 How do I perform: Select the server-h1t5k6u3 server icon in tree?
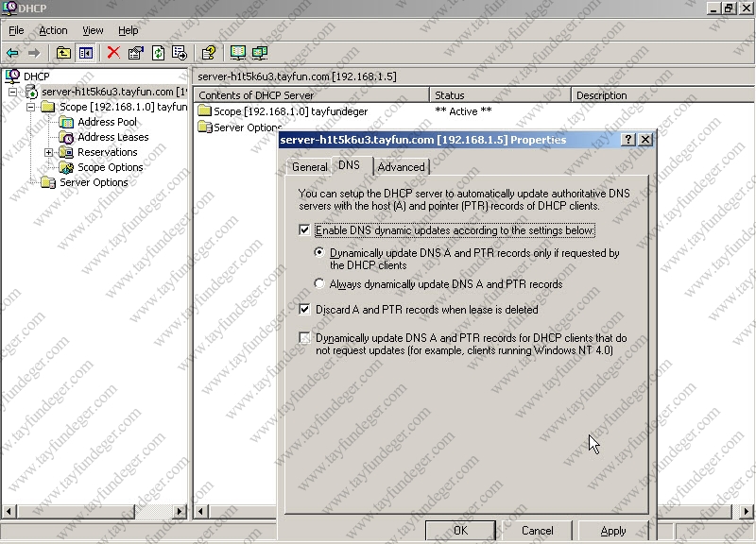[31, 92]
